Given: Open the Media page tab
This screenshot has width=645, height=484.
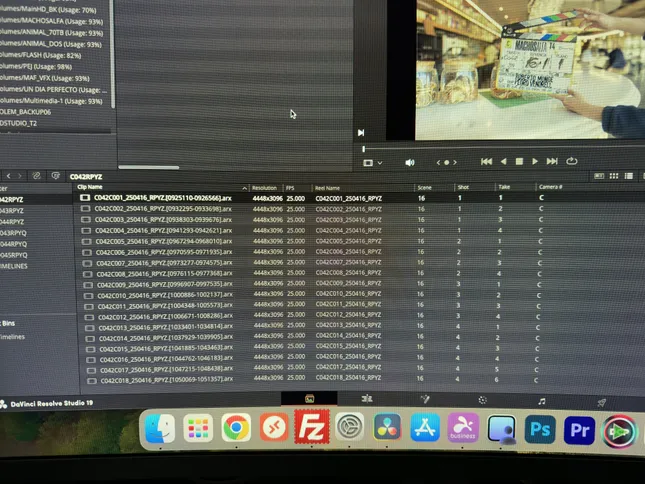Looking at the screenshot, I should tap(309, 398).
